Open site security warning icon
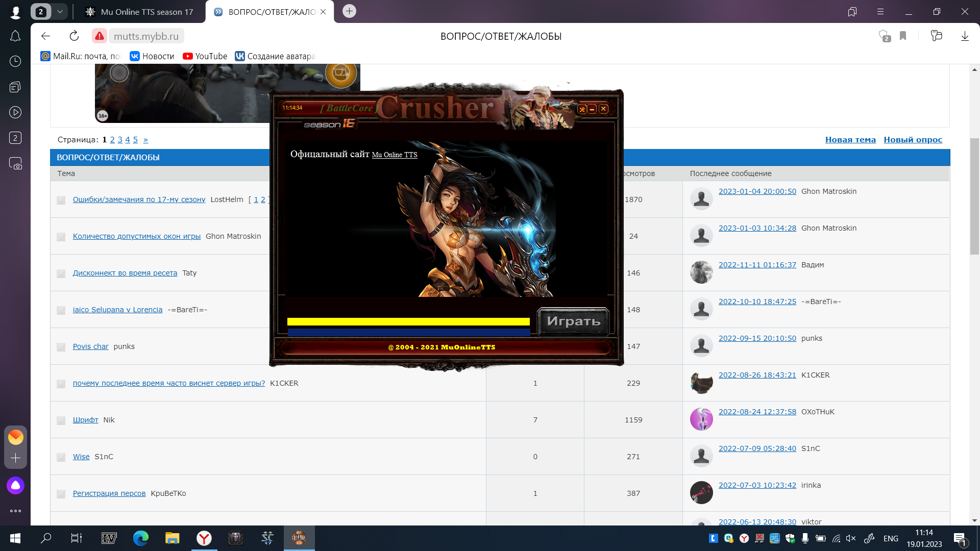This screenshot has width=980, height=551. coord(100,36)
